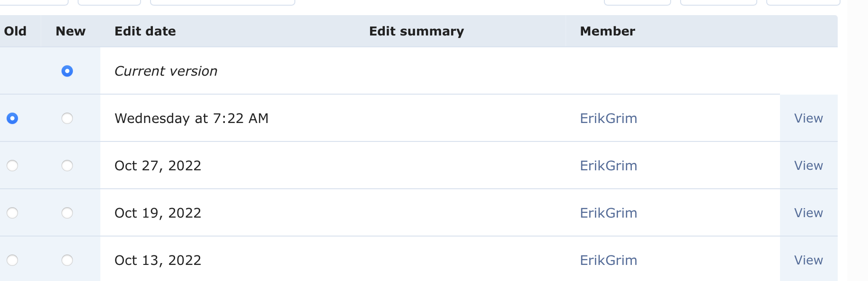This screenshot has width=868, height=281.
Task: Open ErikGrim profile in Oct 27 row
Action: click(x=608, y=166)
